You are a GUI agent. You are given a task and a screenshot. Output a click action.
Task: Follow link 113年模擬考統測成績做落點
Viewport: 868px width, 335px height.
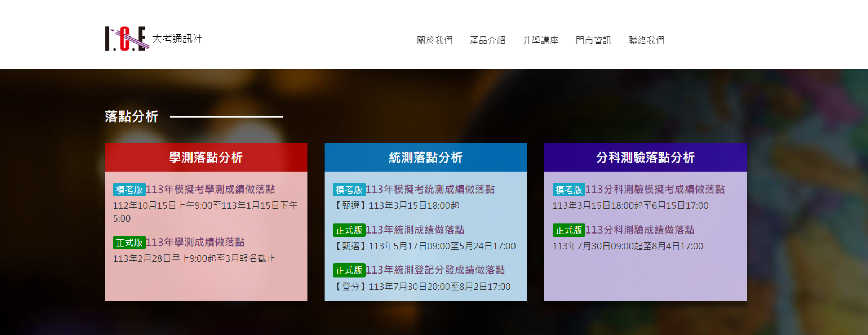(x=430, y=189)
